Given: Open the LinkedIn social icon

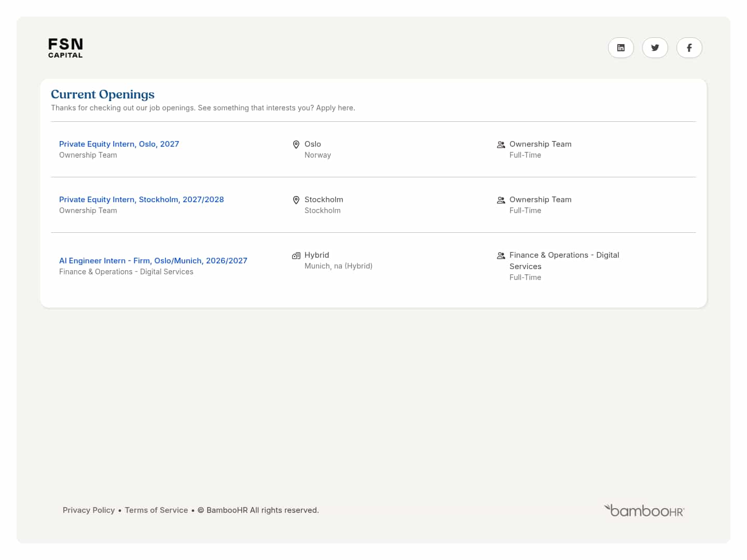Looking at the screenshot, I should (621, 48).
